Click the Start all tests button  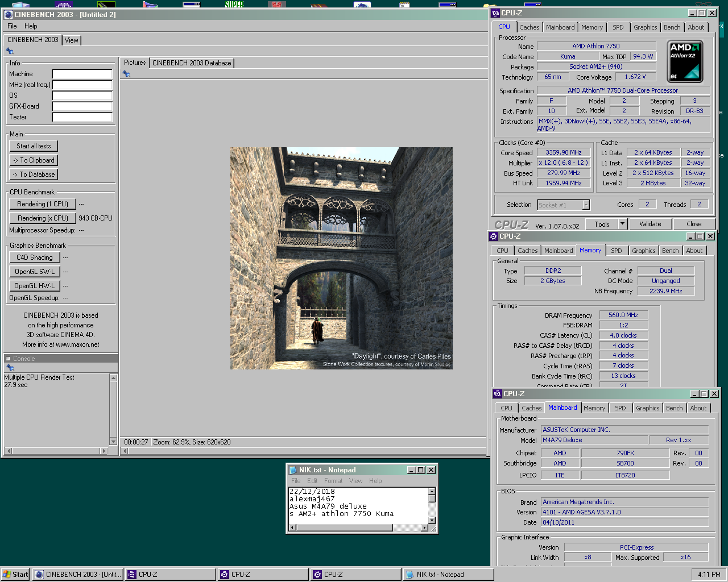tap(34, 146)
